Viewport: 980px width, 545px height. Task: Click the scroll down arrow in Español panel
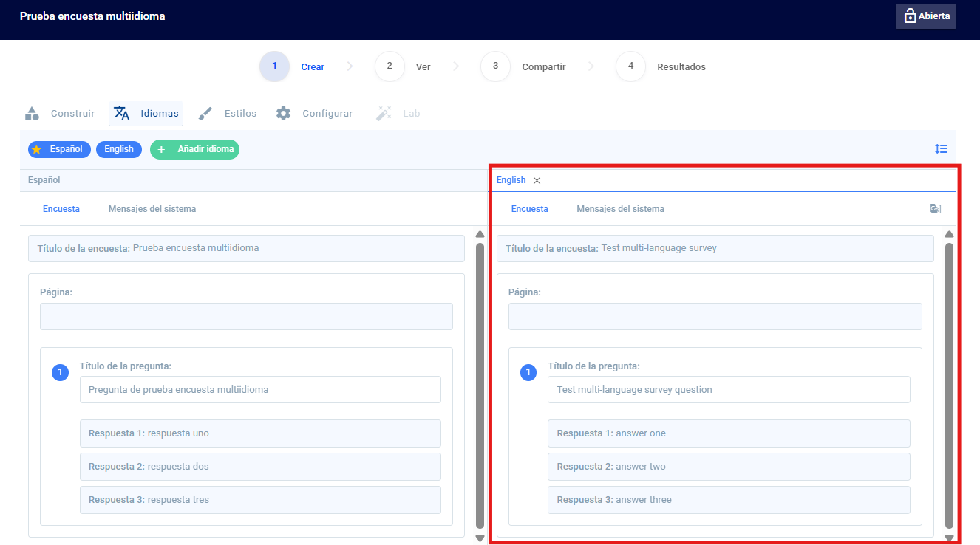click(480, 538)
